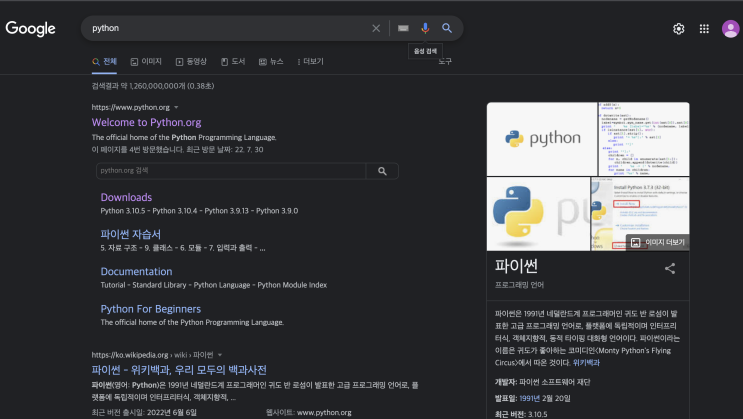Click the 프로그래밍 언어 subtitle
Image resolution: width=743 pixels, height=419 pixels.
tap(519, 285)
